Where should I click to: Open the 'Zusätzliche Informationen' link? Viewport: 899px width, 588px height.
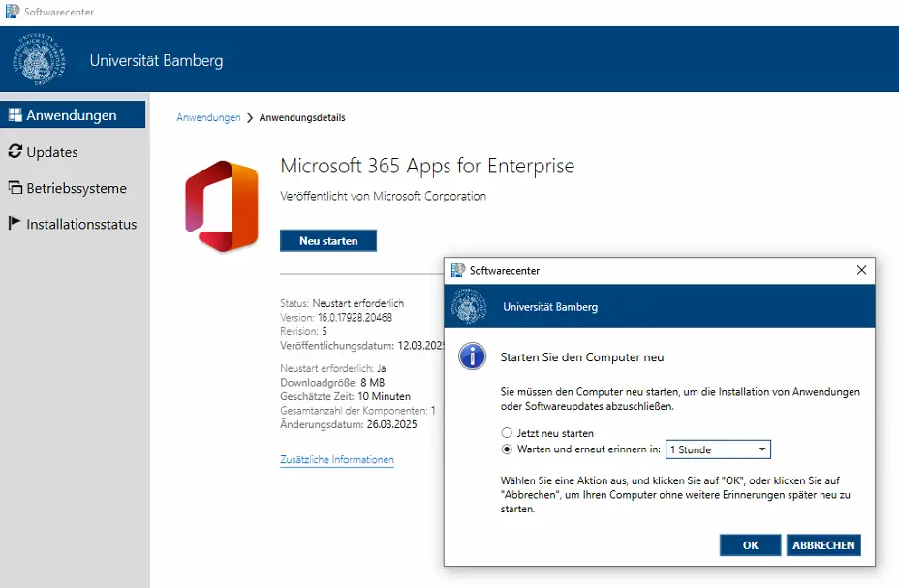tap(337, 459)
